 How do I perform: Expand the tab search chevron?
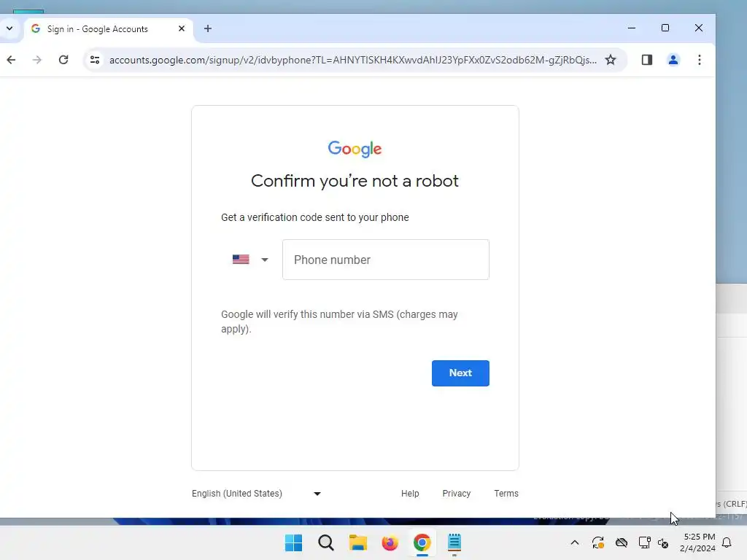(x=9, y=28)
